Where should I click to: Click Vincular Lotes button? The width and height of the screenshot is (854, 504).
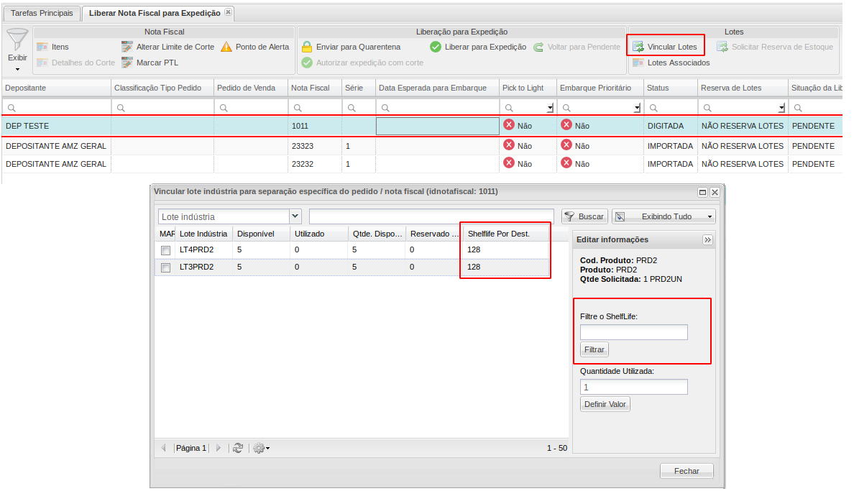point(665,47)
